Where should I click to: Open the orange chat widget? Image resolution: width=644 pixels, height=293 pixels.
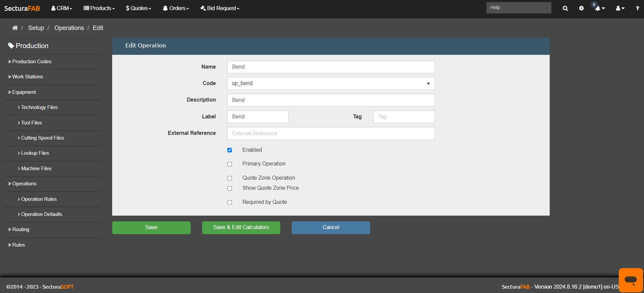pos(631,280)
